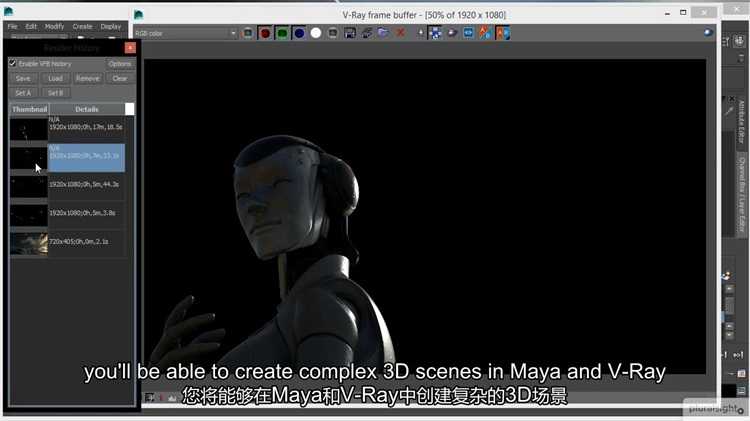Click the region render icon
Screen dimensions: 750x421
coord(435,33)
